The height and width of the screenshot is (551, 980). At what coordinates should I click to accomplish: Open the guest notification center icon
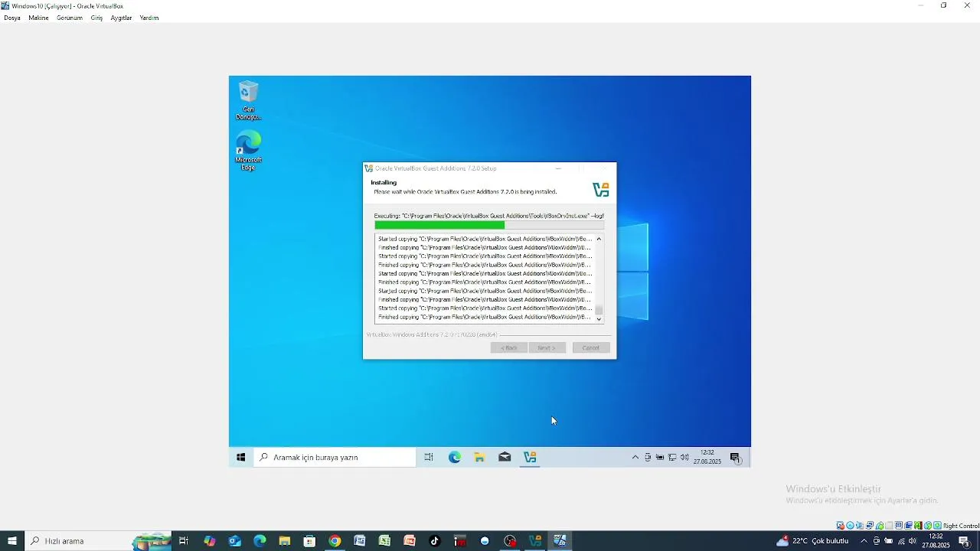pos(736,458)
